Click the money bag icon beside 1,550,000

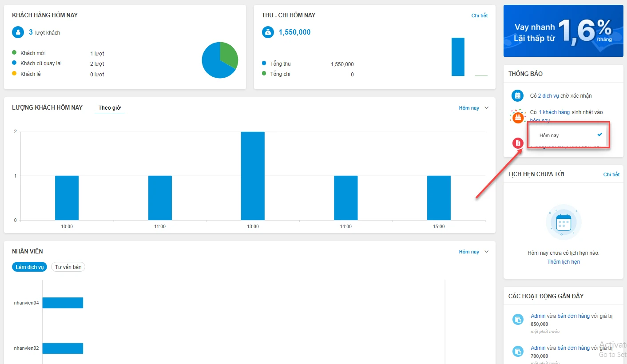(268, 32)
